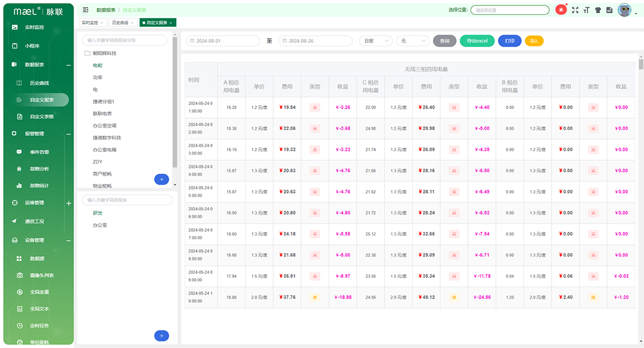This screenshot has height=348, width=644.
Task: Collapse the 数据报表 sidebar section
Action: click(x=69, y=64)
